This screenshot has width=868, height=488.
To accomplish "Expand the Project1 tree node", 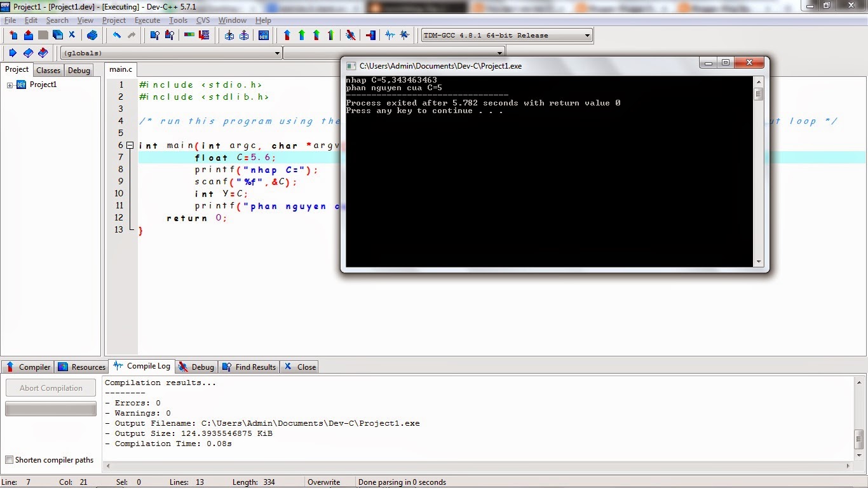I will coord(10,85).
